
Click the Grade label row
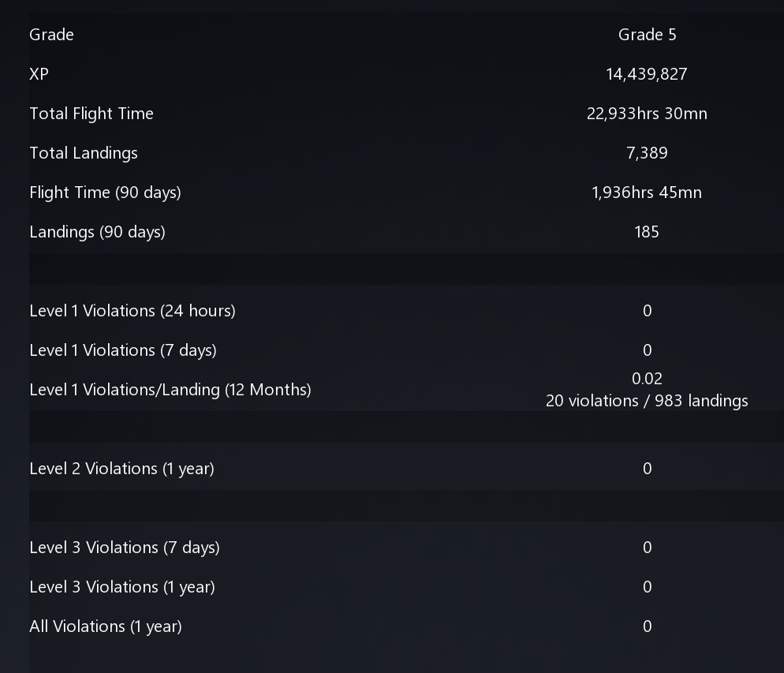pos(51,35)
